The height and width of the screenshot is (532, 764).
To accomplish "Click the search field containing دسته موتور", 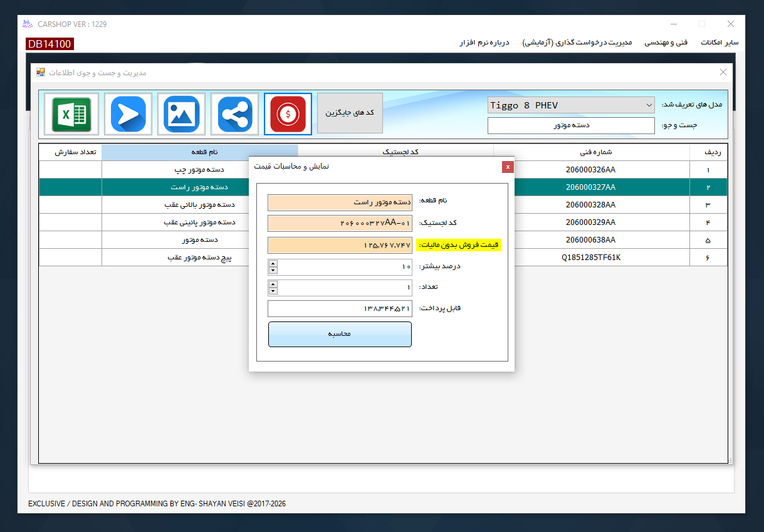I will [x=571, y=125].
